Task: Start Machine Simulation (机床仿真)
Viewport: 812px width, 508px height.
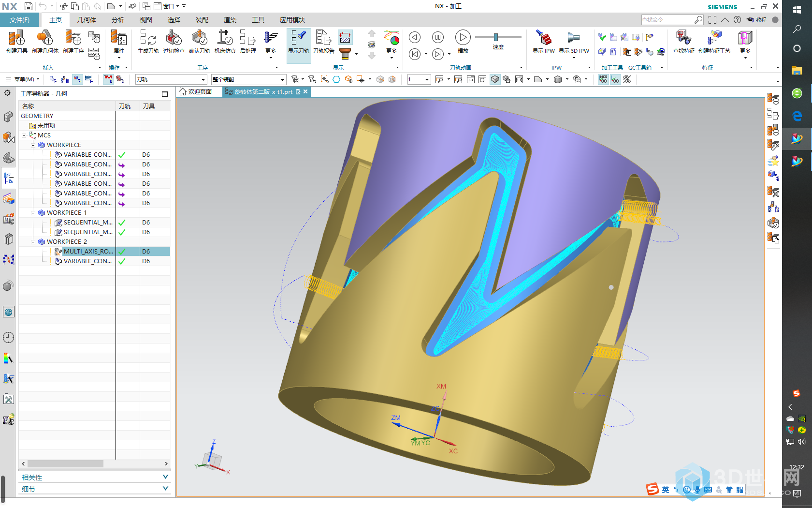Action: [x=225, y=41]
